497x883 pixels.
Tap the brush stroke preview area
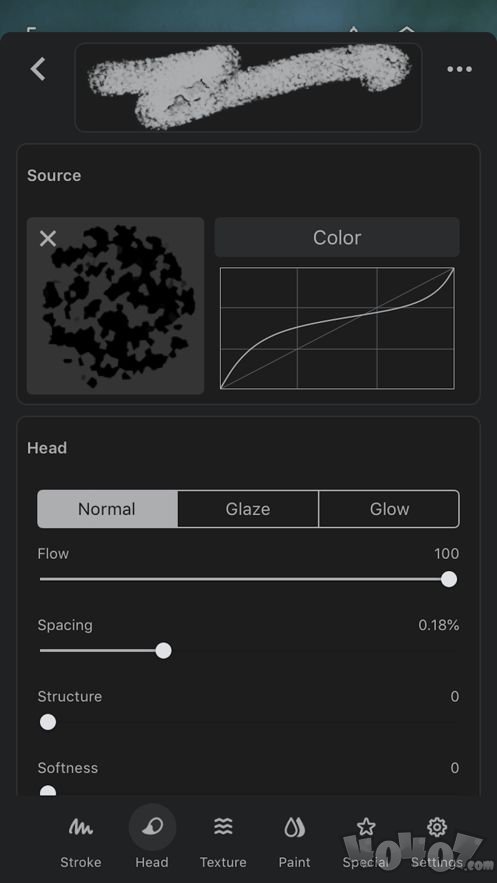click(248, 87)
